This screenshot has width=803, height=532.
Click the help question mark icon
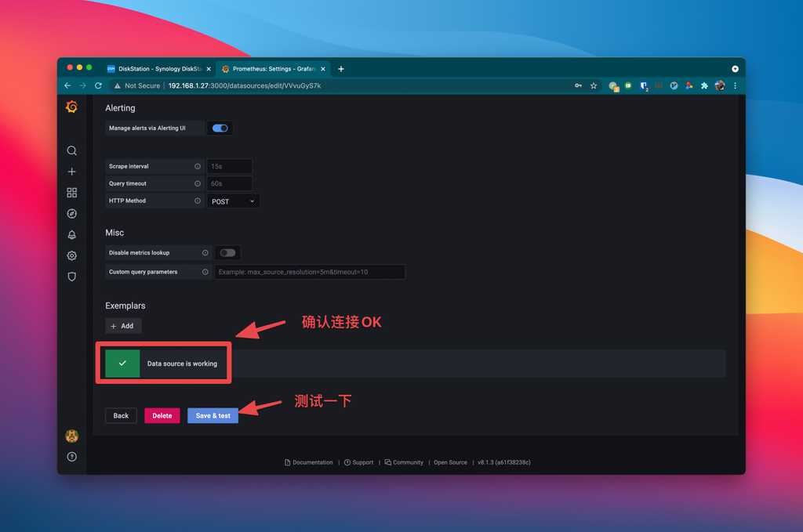[x=71, y=457]
